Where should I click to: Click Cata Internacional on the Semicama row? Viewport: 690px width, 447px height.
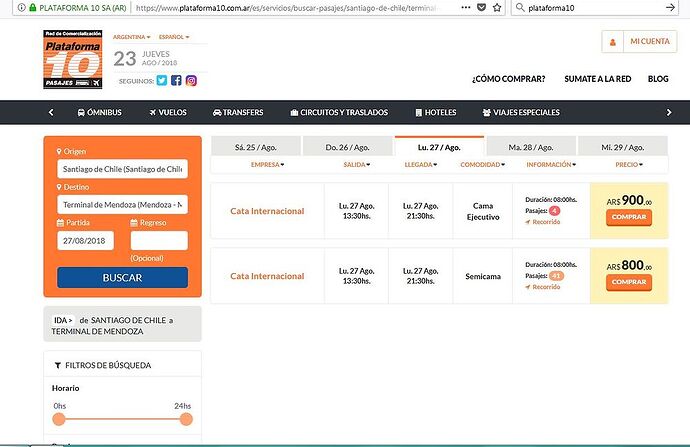(x=267, y=276)
